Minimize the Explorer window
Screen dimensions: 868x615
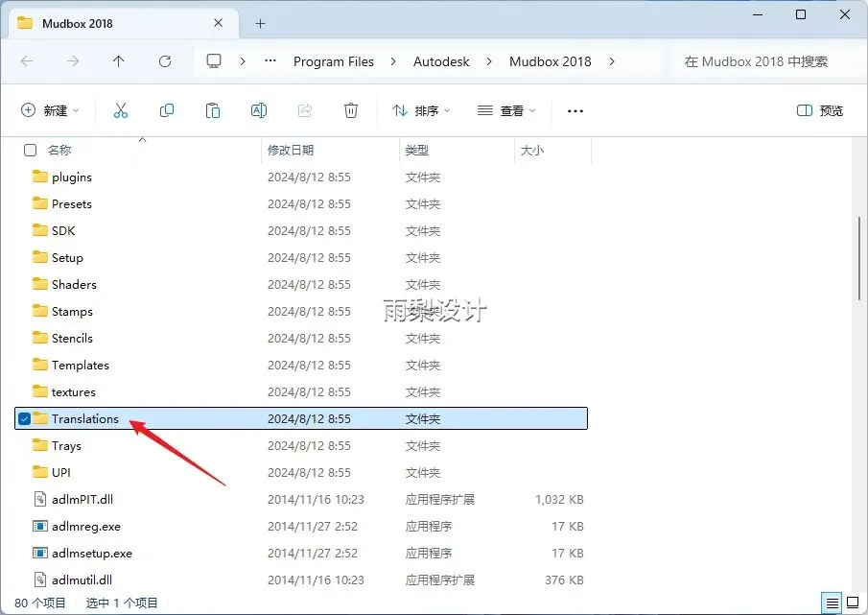click(758, 15)
